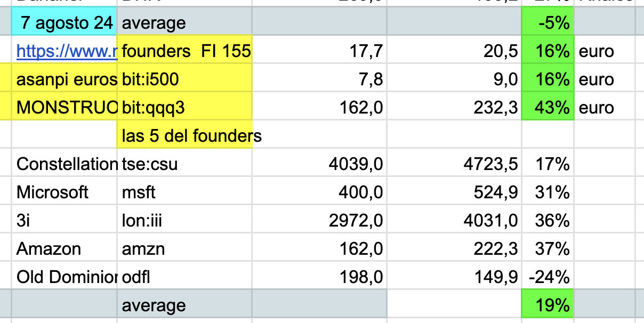Select the green -5% average cell
The height and width of the screenshot is (323, 644).
[548, 23]
